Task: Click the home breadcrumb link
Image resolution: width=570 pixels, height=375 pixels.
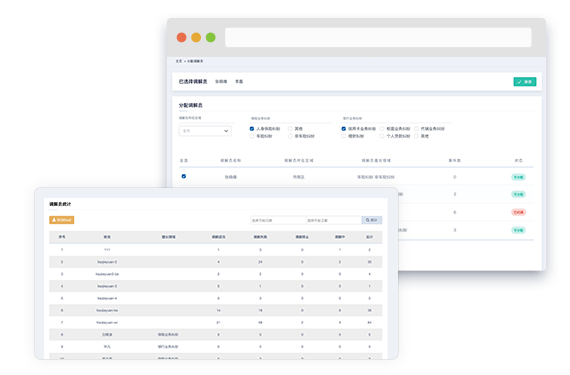Action: click(x=178, y=61)
